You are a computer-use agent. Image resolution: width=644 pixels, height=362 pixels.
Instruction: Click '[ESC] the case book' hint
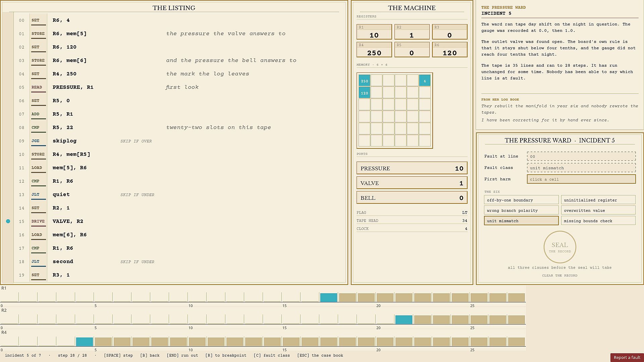pyautogui.click(x=320, y=355)
